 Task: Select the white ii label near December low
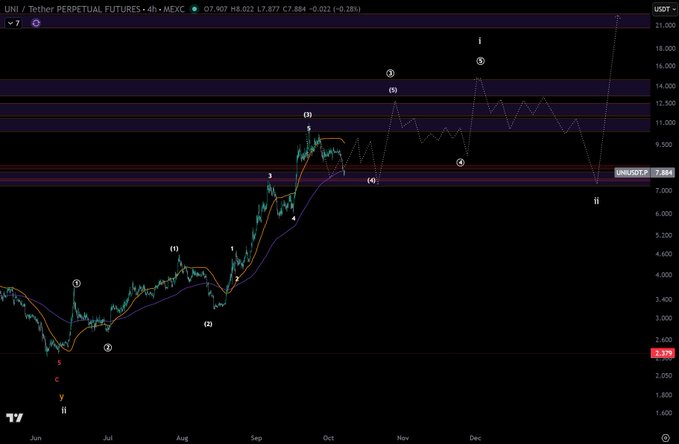(x=596, y=201)
